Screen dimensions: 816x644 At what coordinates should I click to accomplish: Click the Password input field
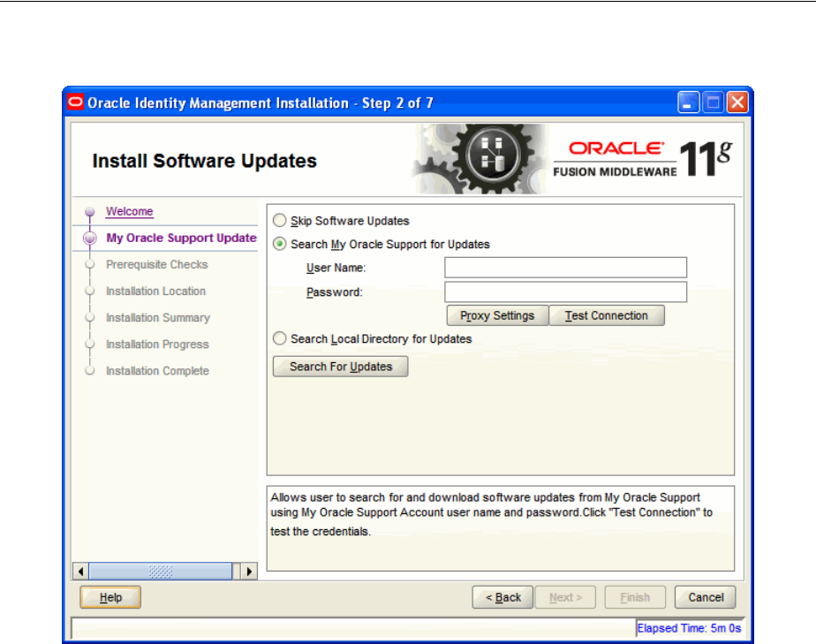(x=566, y=292)
